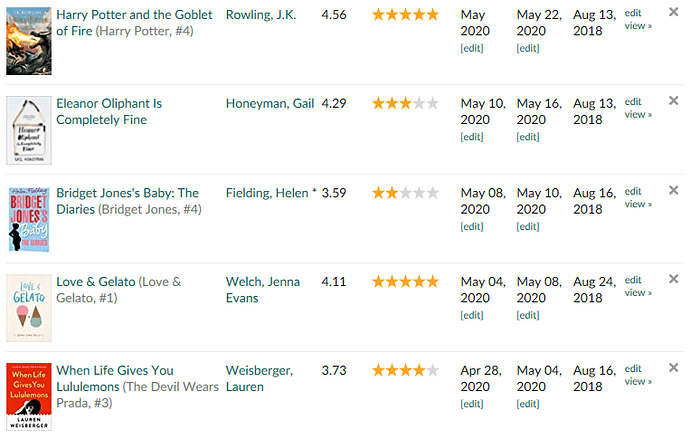Image resolution: width=690 pixels, height=438 pixels.
Task: Remove Harry Potter book with X icon
Action: pos(673,12)
